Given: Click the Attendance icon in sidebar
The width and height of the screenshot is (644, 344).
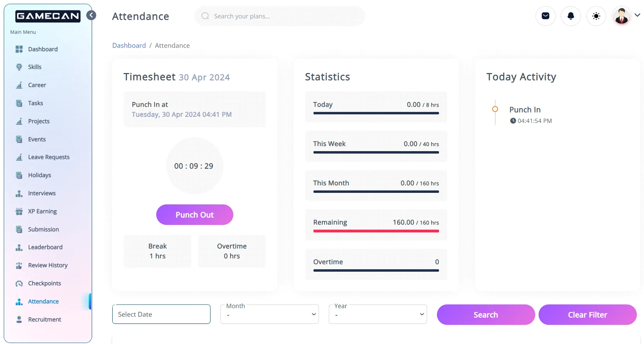Looking at the screenshot, I should tap(19, 301).
